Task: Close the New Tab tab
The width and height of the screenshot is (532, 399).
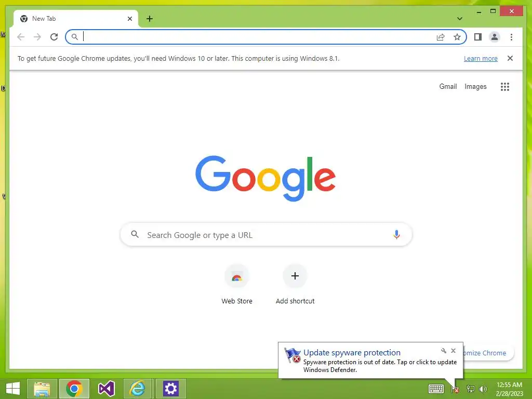Action: click(129, 19)
